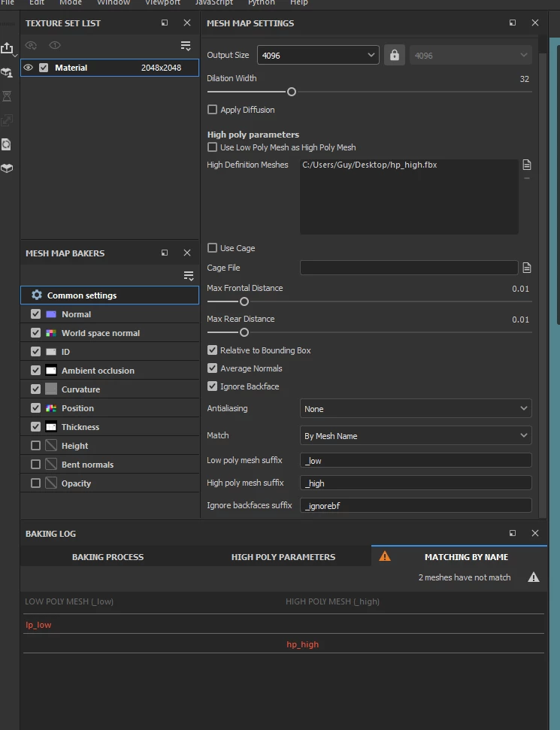Screen dimensions: 560x730
Task: Click Low poly mesh suffix field
Action: pyautogui.click(x=416, y=460)
